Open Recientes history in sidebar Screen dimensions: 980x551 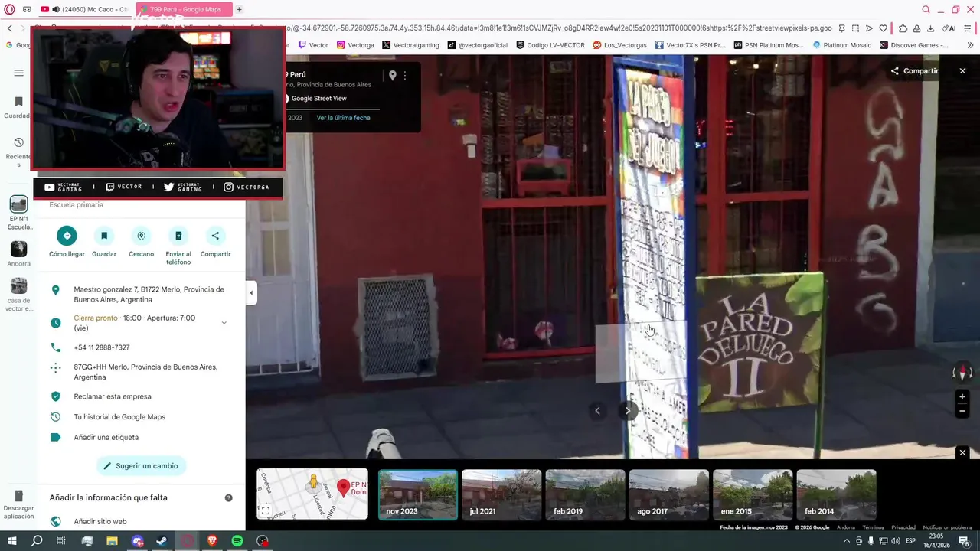point(18,152)
